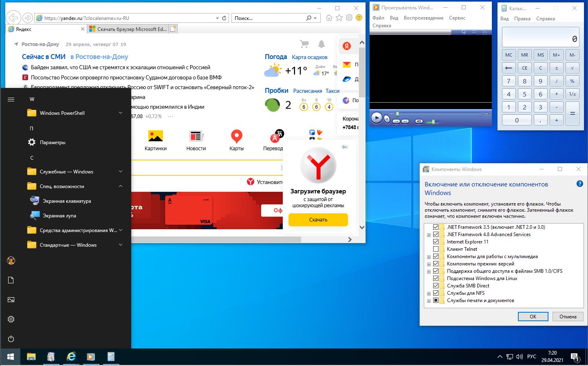The width and height of the screenshot is (588, 366).
Task: Open Сервис menu in media player
Action: click(x=457, y=18)
